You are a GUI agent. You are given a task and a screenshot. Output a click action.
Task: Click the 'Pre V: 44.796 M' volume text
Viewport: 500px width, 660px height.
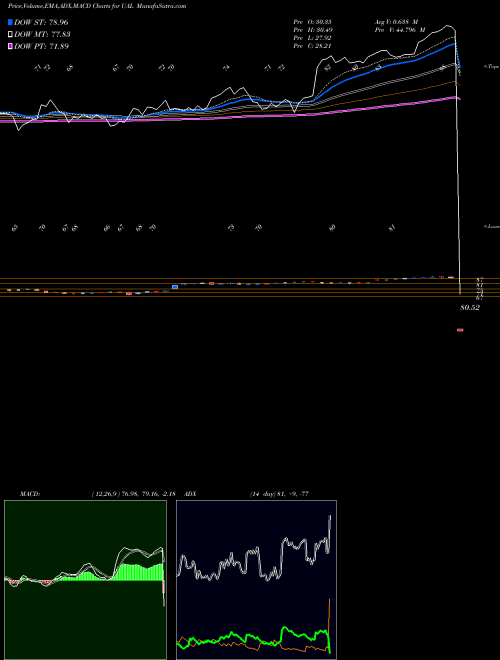point(400,29)
